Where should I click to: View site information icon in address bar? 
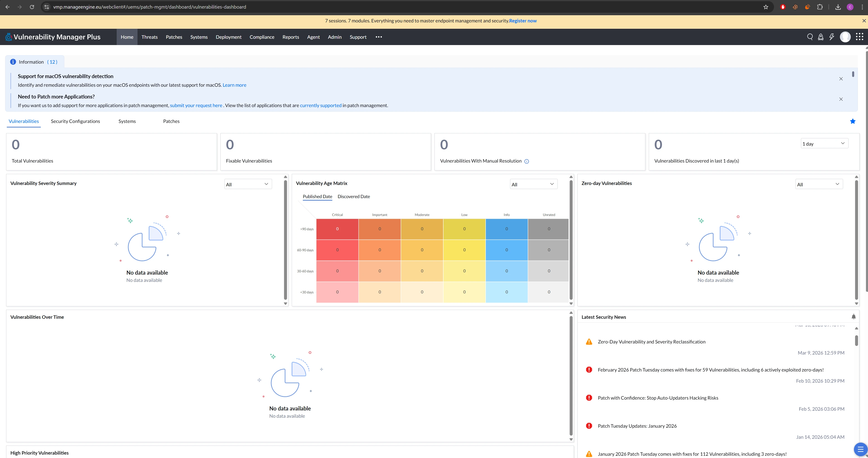[47, 7]
